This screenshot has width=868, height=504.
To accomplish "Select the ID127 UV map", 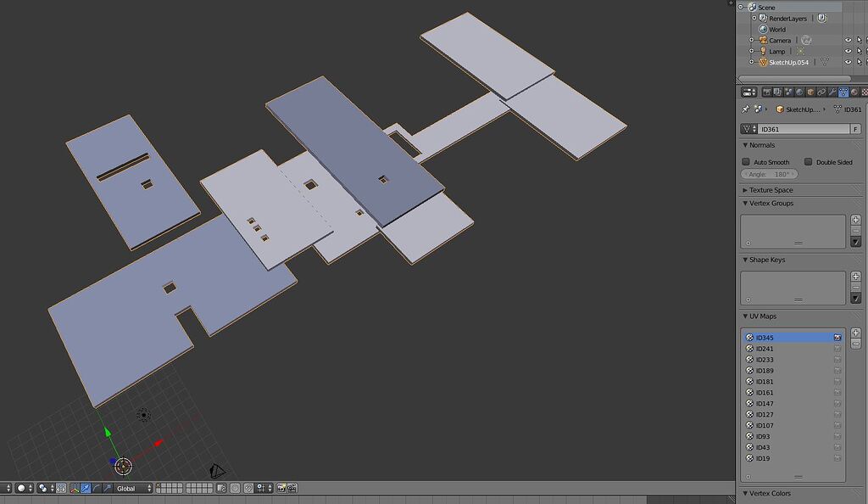I will tap(793, 414).
